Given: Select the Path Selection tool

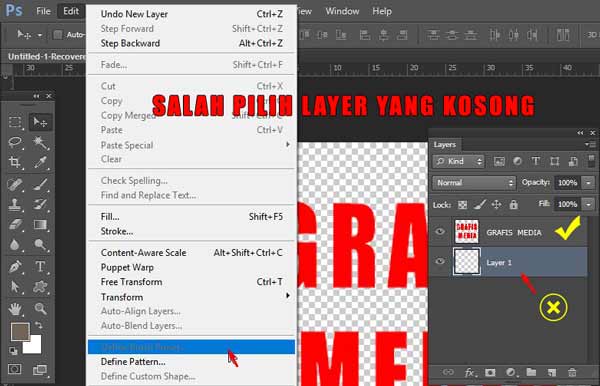Looking at the screenshot, I should [x=15, y=286].
